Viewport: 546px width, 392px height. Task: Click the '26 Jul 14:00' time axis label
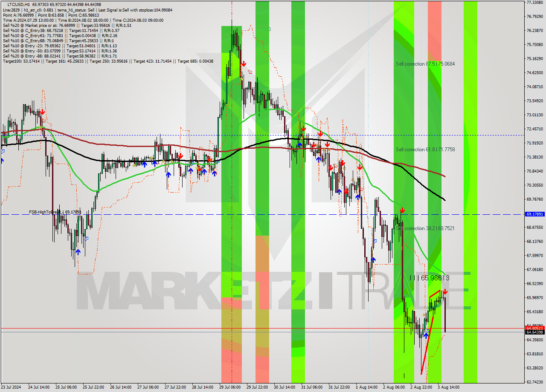[121, 387]
